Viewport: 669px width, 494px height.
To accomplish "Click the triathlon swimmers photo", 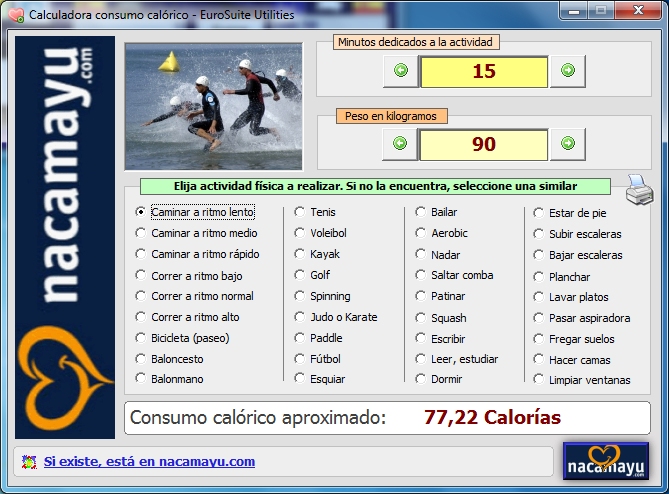I will point(213,105).
